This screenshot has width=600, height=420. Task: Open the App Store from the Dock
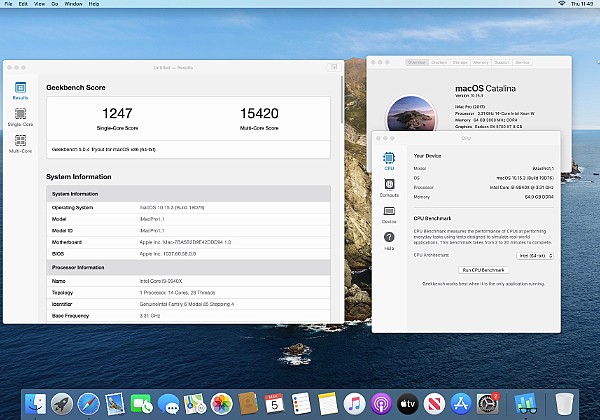pyautogui.click(x=462, y=403)
